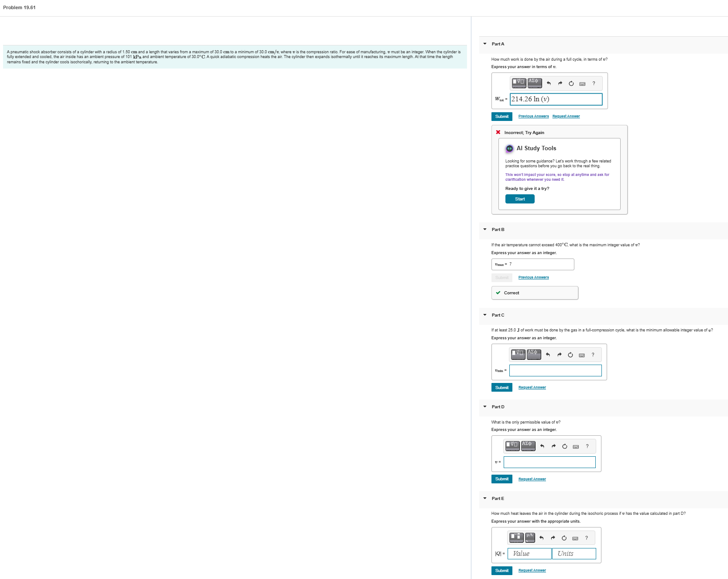This screenshot has width=728, height=579.
Task: Collapse the Part E section
Action: (x=485, y=498)
